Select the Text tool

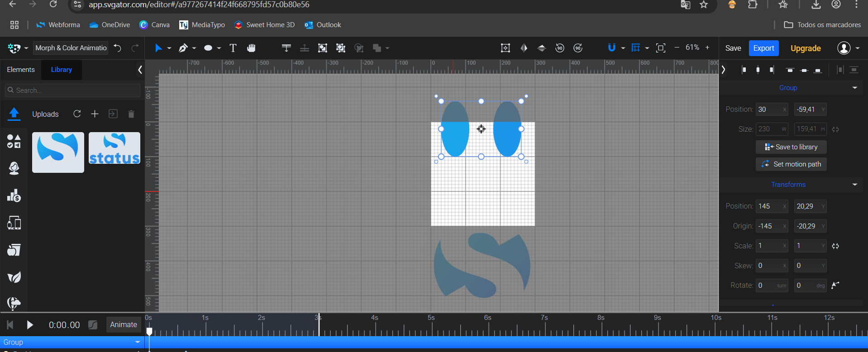pos(233,48)
